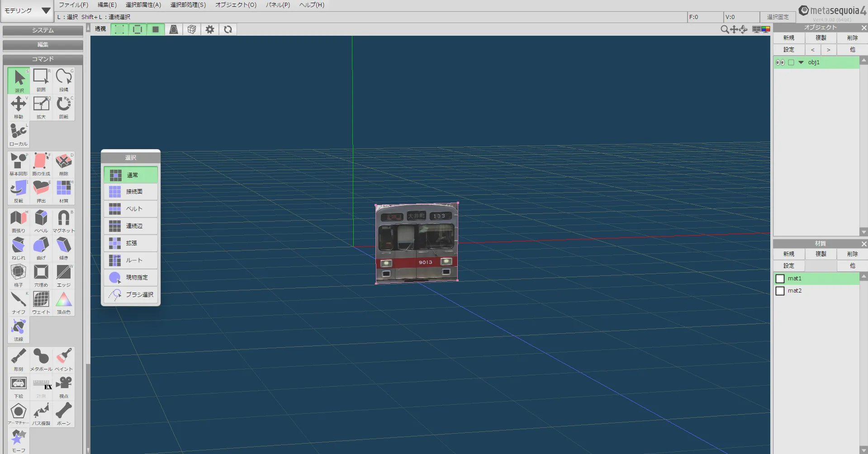
Task: Collapse the システム panel header
Action: pos(43,30)
